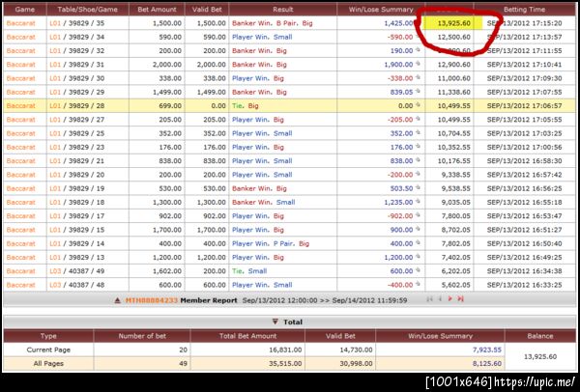Open Baccarat link in the Tie. Big row

coord(20,106)
